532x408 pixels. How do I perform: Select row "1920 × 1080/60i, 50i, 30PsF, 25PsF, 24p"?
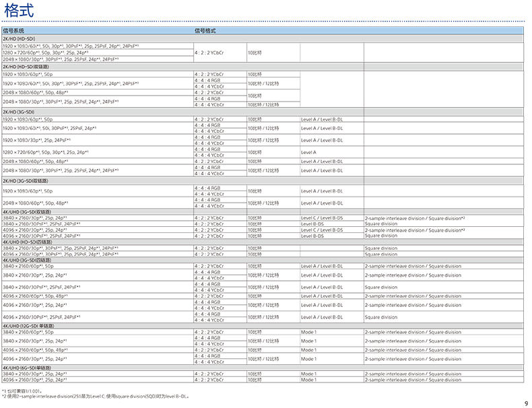[263, 128]
